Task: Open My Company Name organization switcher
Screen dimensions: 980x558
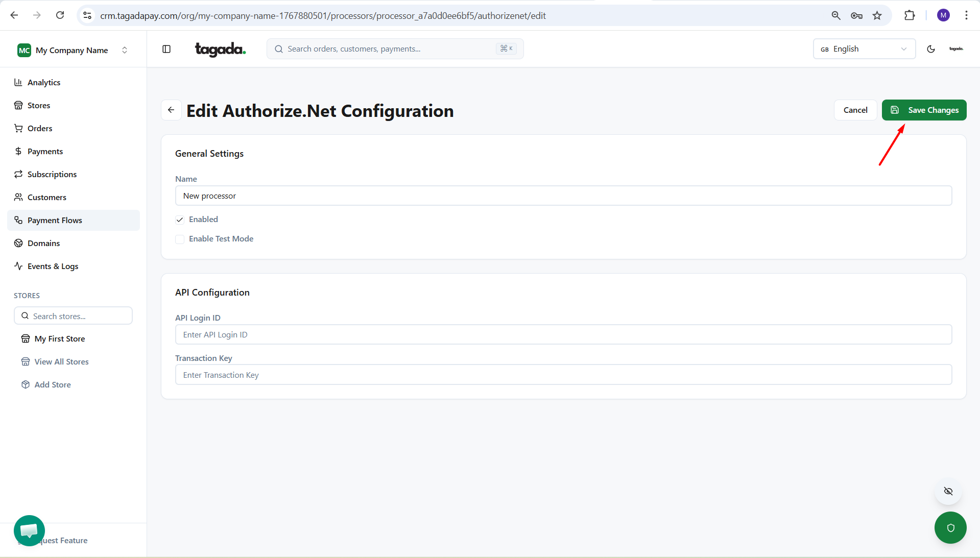Action: pyautogui.click(x=73, y=50)
